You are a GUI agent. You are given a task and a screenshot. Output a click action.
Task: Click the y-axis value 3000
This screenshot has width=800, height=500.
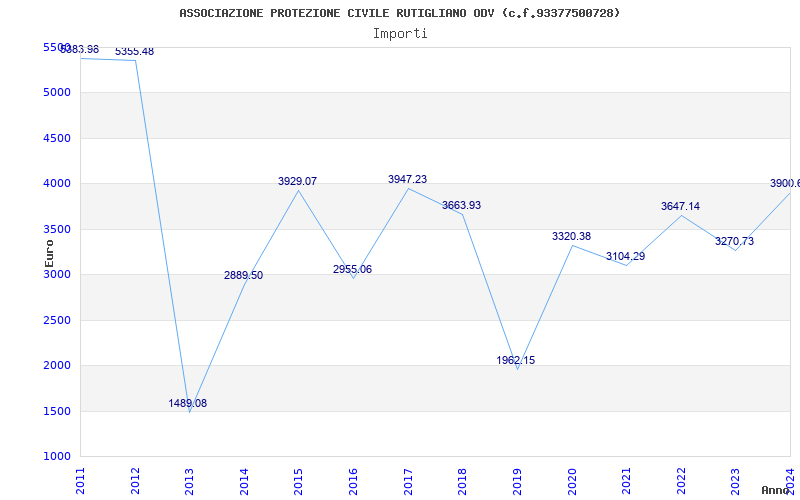pyautogui.click(x=57, y=274)
